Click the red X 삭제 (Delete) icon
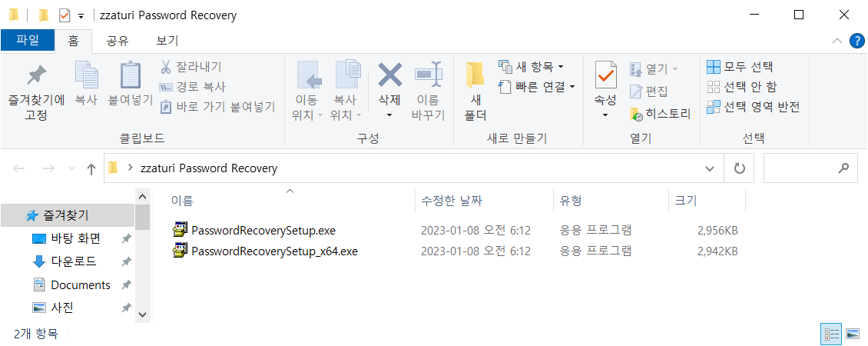Image resolution: width=868 pixels, height=346 pixels. pyautogui.click(x=389, y=75)
